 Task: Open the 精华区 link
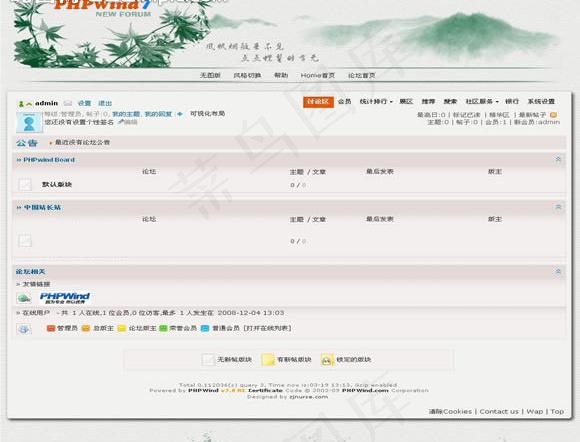tap(499, 115)
